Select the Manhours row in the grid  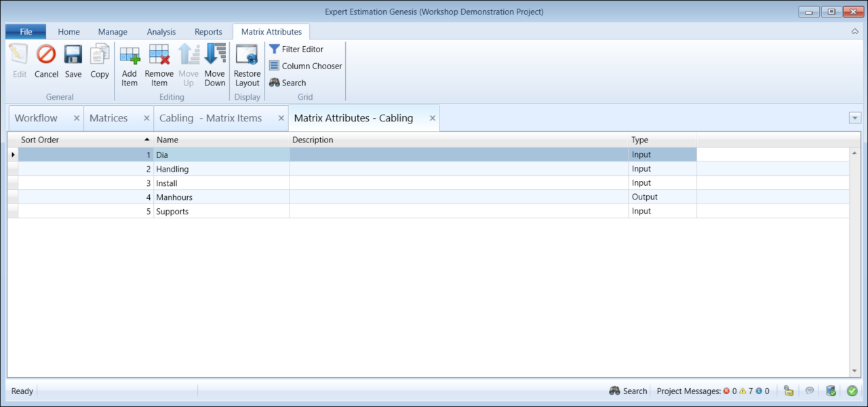[174, 197]
